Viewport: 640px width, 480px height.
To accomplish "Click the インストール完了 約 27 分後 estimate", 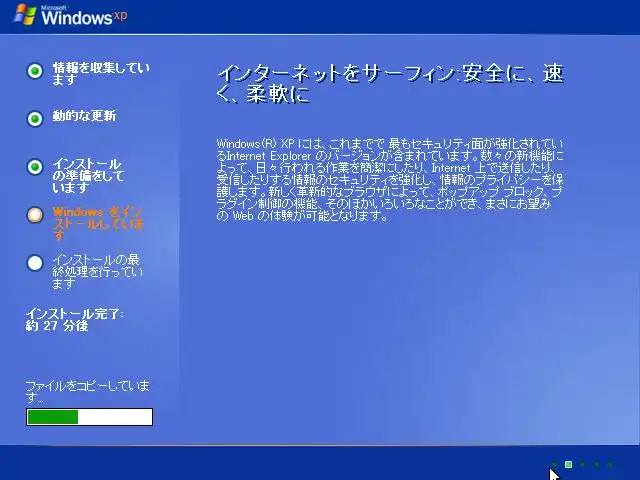I will pos(74,320).
